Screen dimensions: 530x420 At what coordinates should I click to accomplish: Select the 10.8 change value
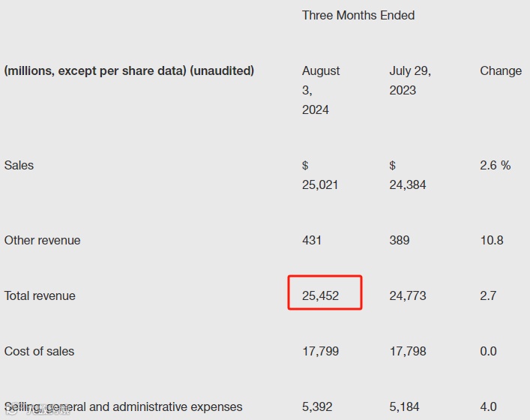(492, 241)
